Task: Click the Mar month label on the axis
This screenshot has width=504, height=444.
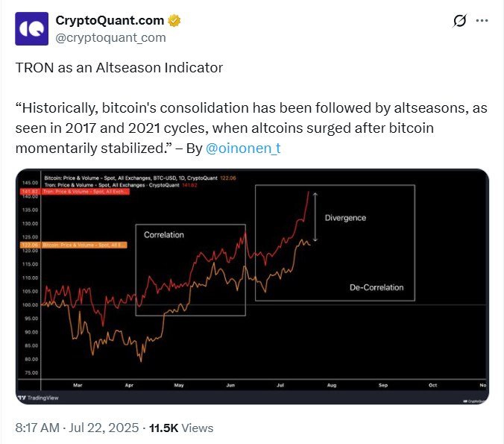Action: point(78,385)
